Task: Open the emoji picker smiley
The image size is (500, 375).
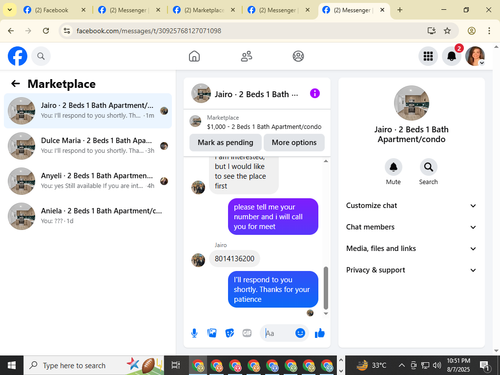Action: point(300,333)
